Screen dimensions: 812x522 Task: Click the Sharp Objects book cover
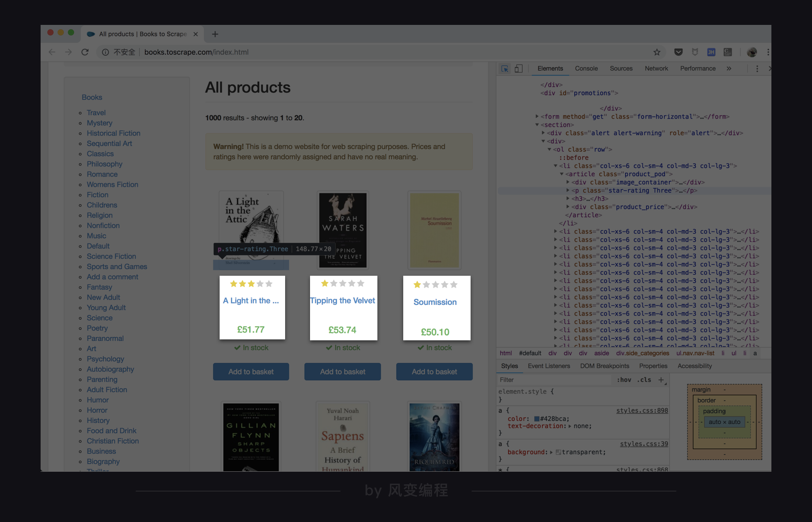click(251, 437)
